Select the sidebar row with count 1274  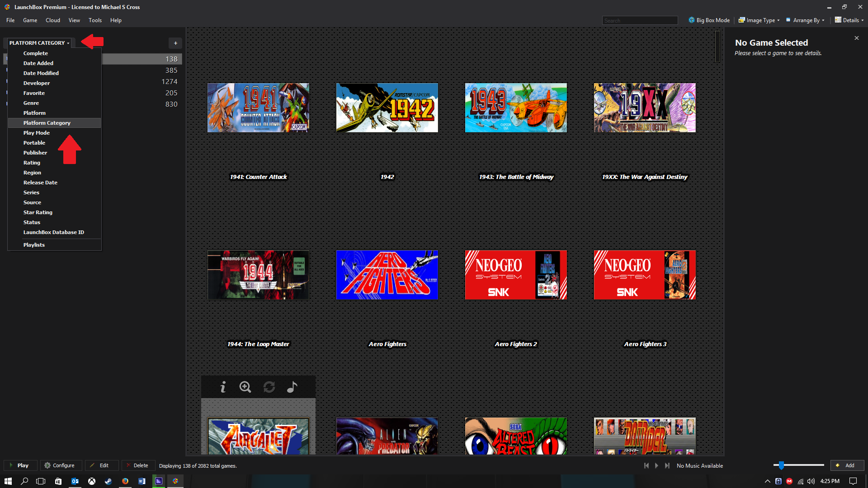click(93, 82)
